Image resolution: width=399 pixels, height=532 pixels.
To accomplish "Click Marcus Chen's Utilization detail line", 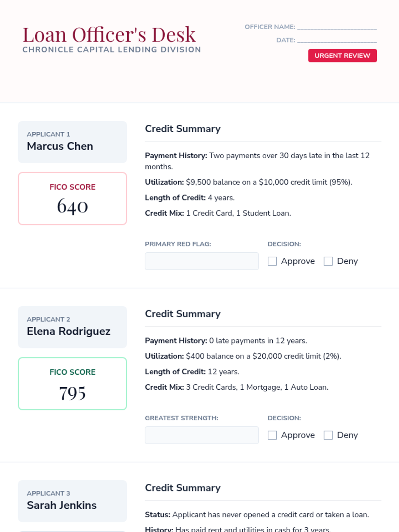I will [248, 182].
